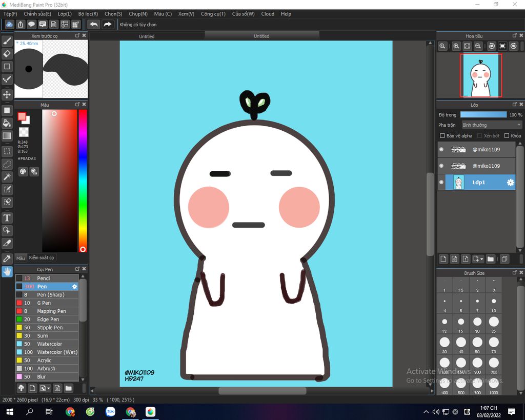The image size is (525, 420).
Task: Open the Bộ lọc(R) filter menu
Action: (88, 14)
